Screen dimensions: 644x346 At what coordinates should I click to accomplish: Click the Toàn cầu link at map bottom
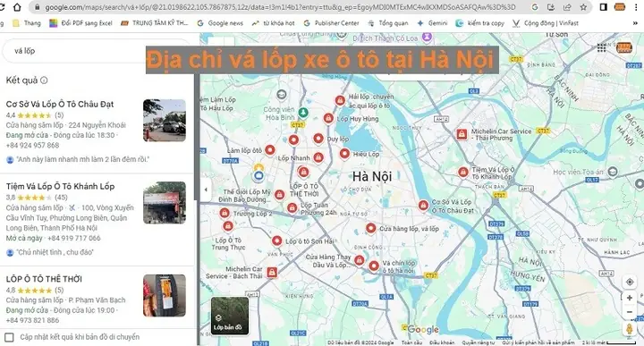(x=411, y=342)
